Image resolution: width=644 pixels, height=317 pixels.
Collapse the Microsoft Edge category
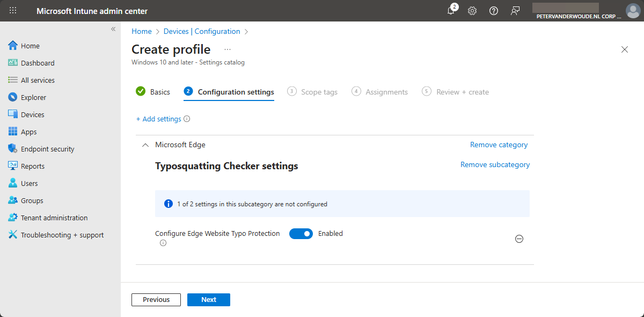point(145,145)
